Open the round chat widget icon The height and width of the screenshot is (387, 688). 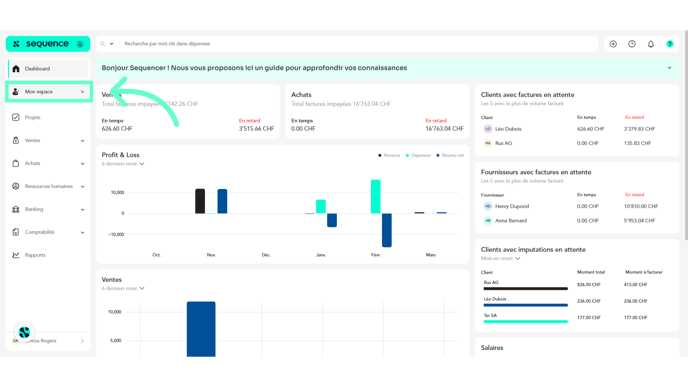[24, 332]
